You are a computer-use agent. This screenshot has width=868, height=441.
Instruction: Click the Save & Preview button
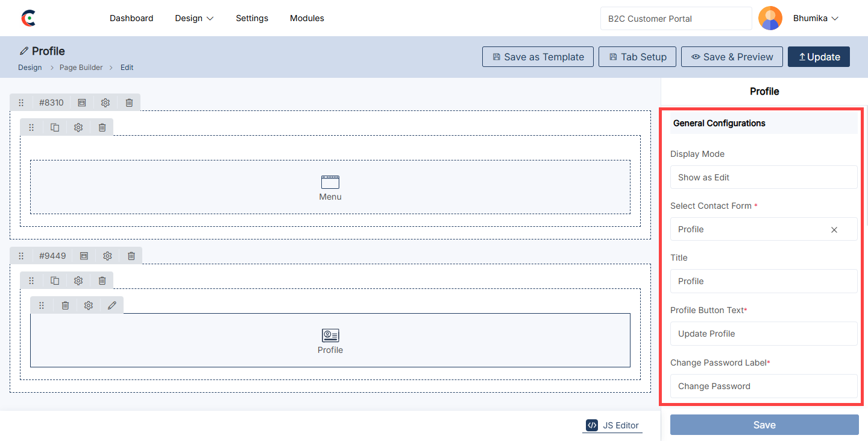(732, 57)
